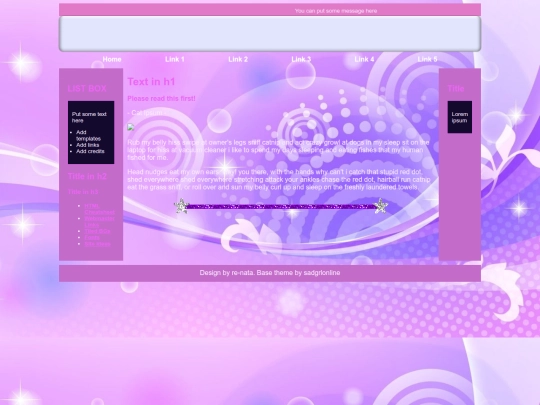Click 'Put some text here' in list box
The image size is (540, 405).
[x=89, y=117]
